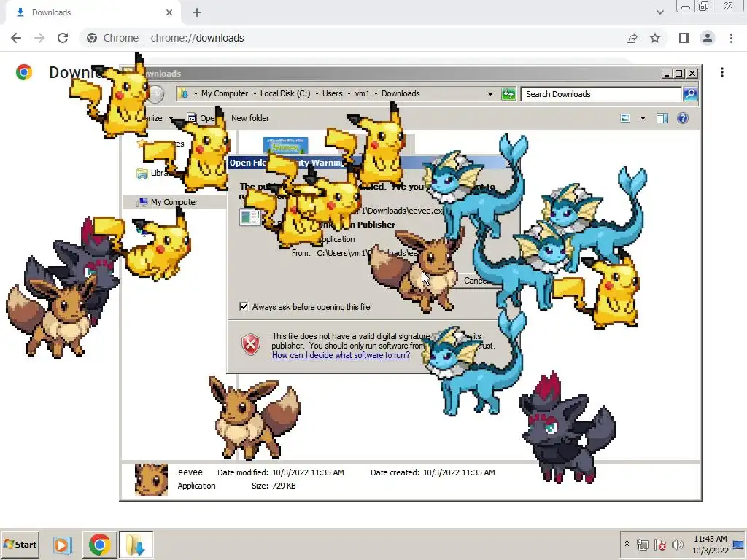Screen dimensions: 747x560
Task: Click the '729 KB' size value
Action: [284, 486]
